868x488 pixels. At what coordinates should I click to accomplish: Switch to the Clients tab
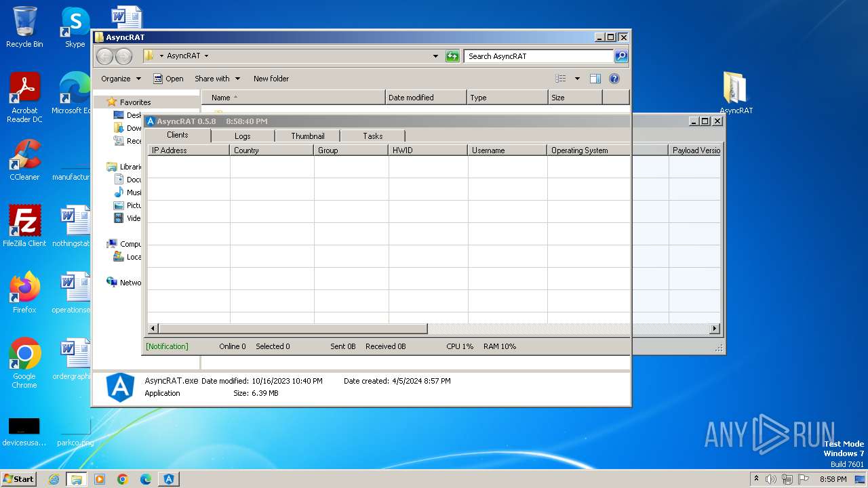(x=178, y=135)
